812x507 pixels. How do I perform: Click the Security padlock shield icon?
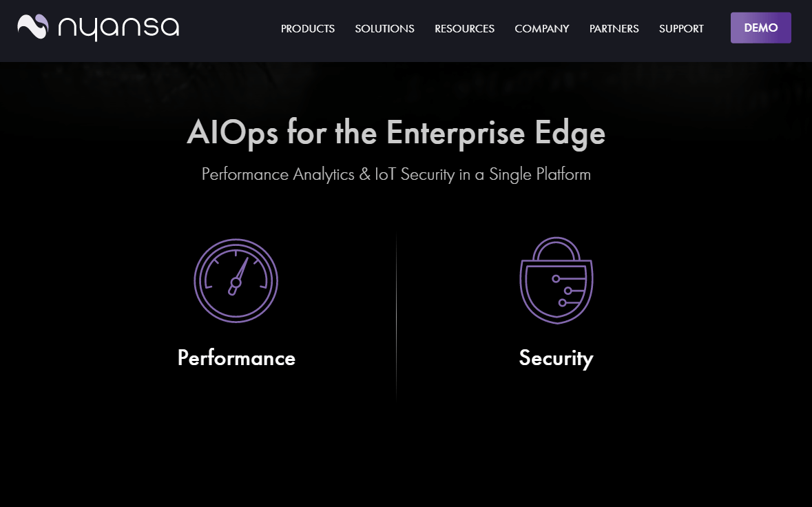pyautogui.click(x=556, y=280)
